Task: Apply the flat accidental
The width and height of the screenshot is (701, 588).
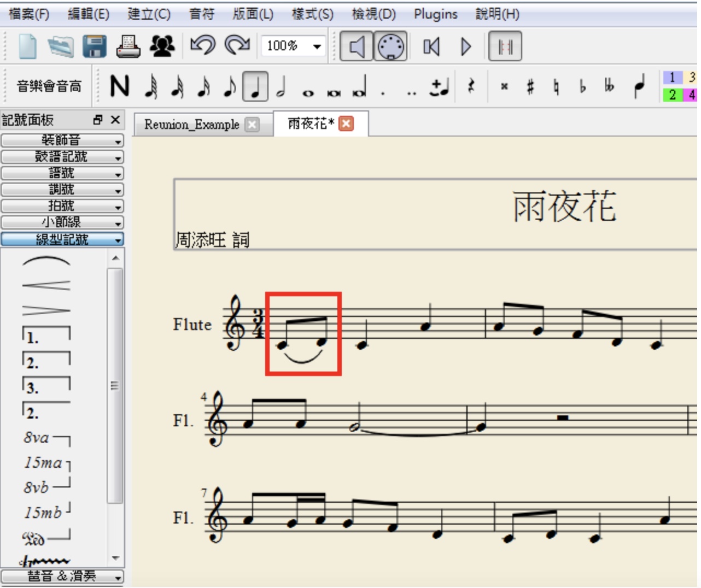Action: 582,86
